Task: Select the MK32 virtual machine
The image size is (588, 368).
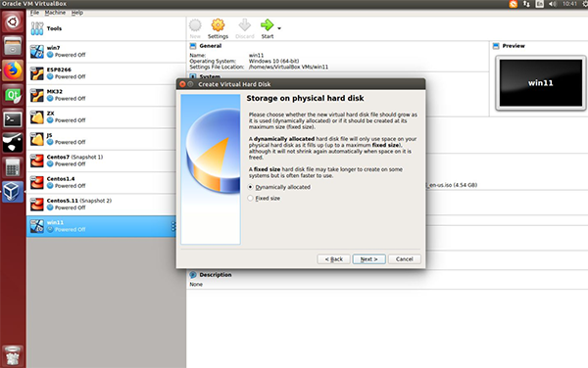Action: click(102, 95)
